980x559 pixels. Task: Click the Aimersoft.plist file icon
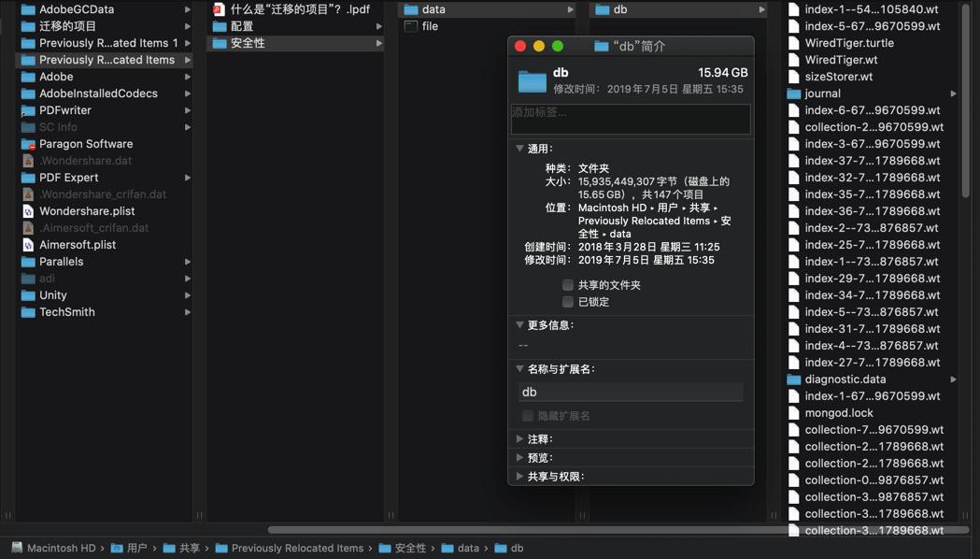28,245
